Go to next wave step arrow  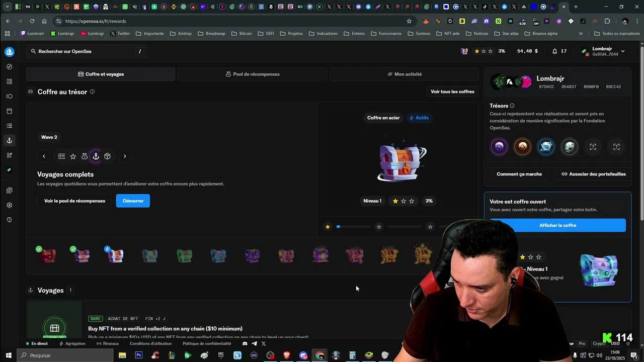coord(125,156)
